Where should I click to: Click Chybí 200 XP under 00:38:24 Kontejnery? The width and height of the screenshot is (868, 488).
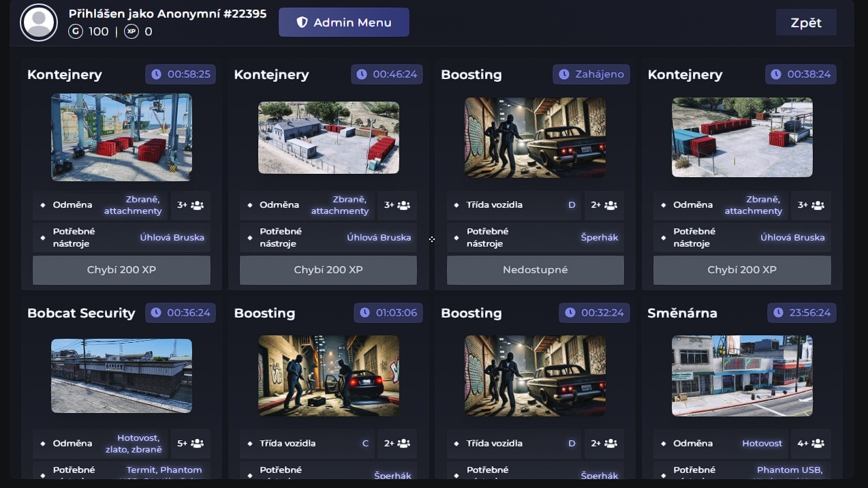pos(742,270)
